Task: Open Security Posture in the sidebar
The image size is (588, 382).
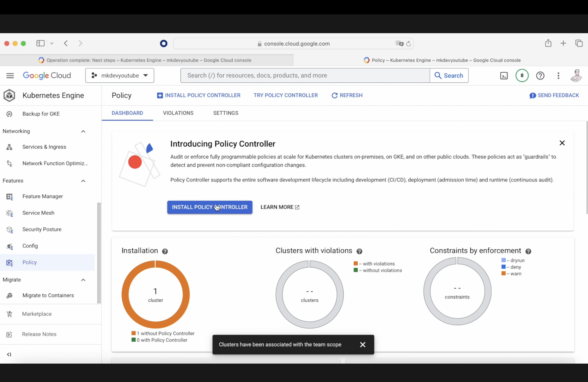Action: click(42, 230)
